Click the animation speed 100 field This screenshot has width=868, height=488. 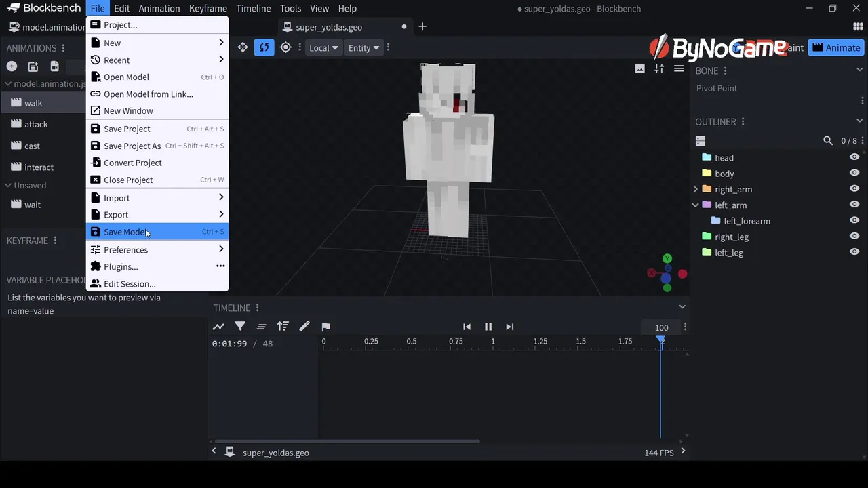pos(661,327)
